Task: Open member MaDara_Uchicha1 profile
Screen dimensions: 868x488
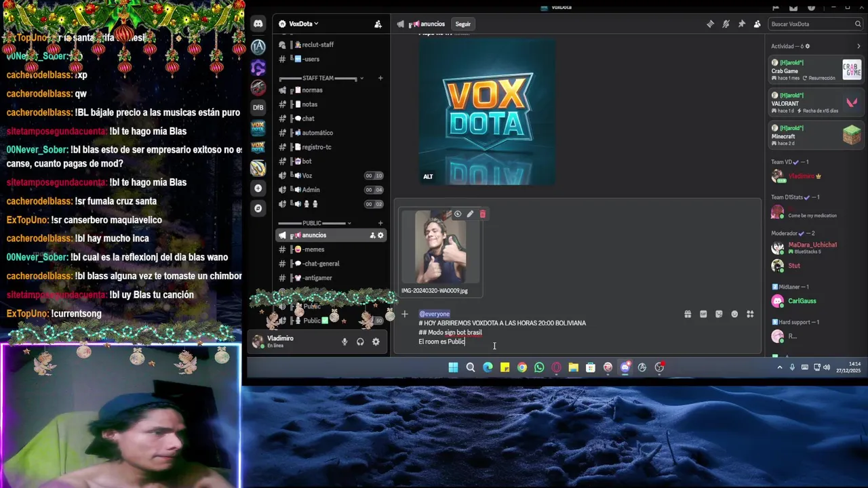Action: coord(816,247)
